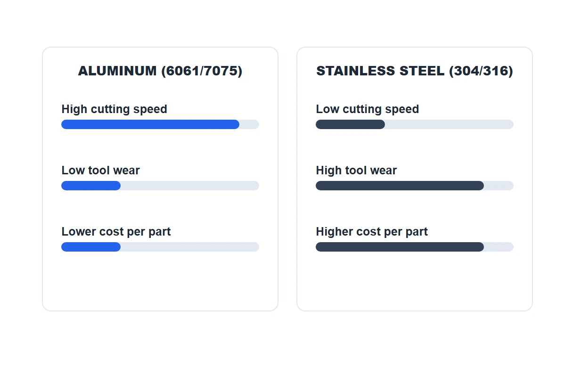Select the High tool wear label

pos(356,171)
